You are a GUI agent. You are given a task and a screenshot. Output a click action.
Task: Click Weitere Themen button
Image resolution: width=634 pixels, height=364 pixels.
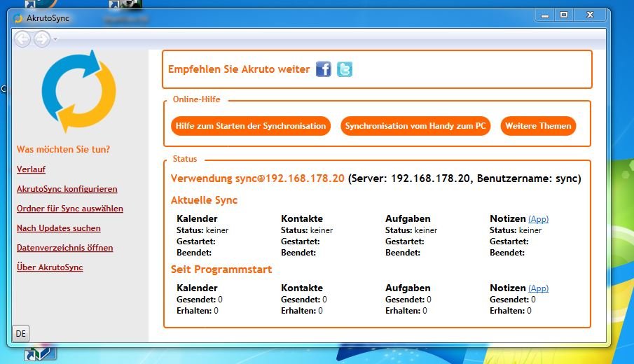[x=538, y=125]
